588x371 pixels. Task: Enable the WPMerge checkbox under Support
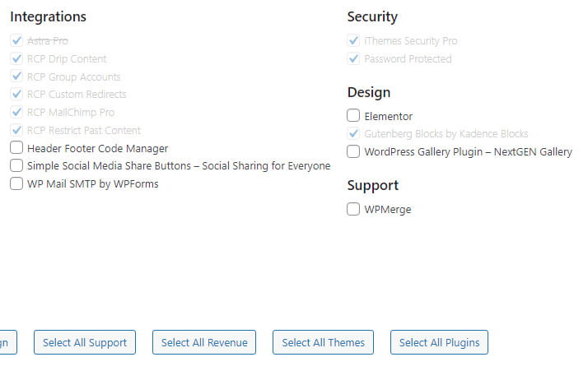pos(353,209)
